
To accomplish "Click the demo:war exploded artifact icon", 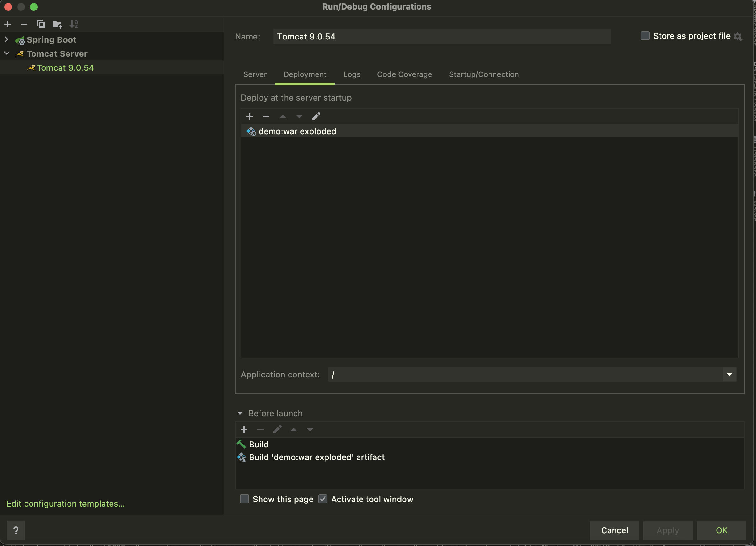I will pos(251,132).
